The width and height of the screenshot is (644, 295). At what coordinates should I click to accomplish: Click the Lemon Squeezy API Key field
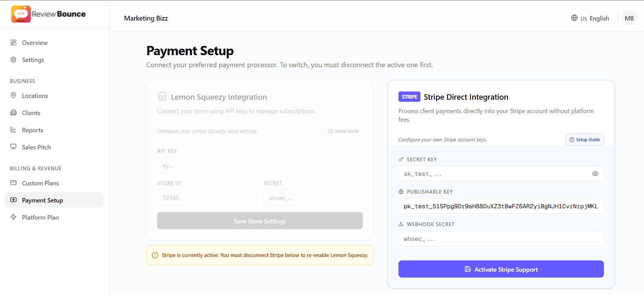260,165
